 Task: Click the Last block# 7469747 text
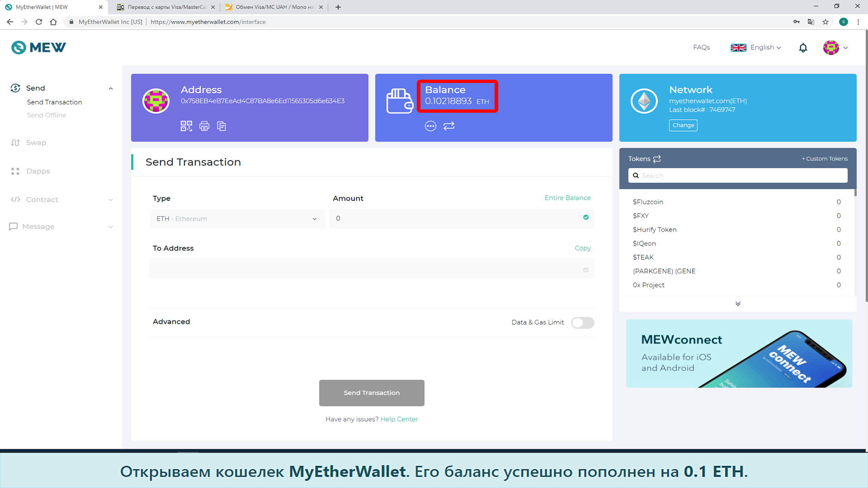702,110
